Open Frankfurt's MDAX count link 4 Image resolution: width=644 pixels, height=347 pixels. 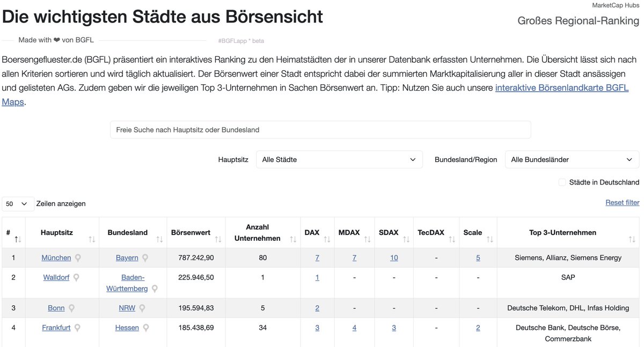tap(354, 328)
